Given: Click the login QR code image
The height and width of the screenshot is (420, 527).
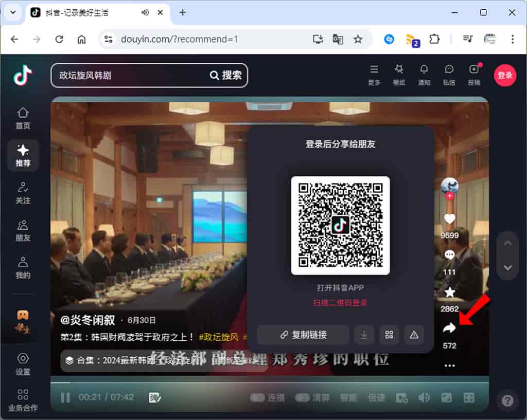Looking at the screenshot, I should click(x=340, y=225).
